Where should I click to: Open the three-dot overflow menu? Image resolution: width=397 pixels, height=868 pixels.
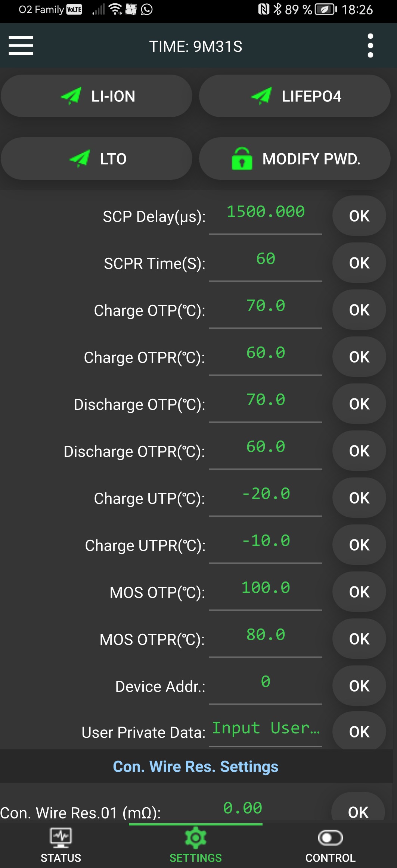(370, 46)
